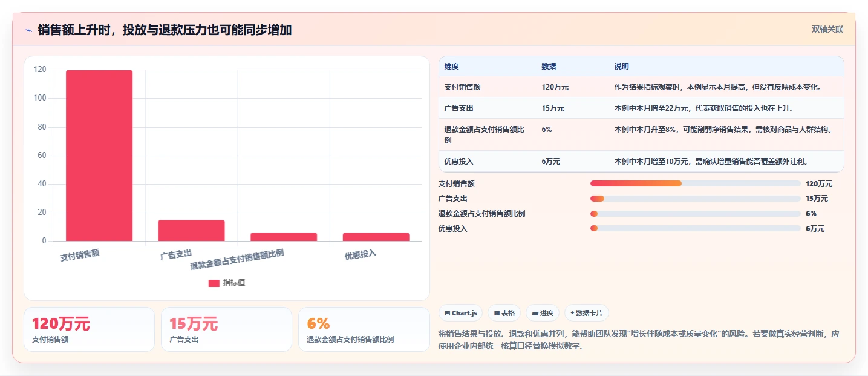
Task: Click the 6万元 table cell
Action: [551, 162]
